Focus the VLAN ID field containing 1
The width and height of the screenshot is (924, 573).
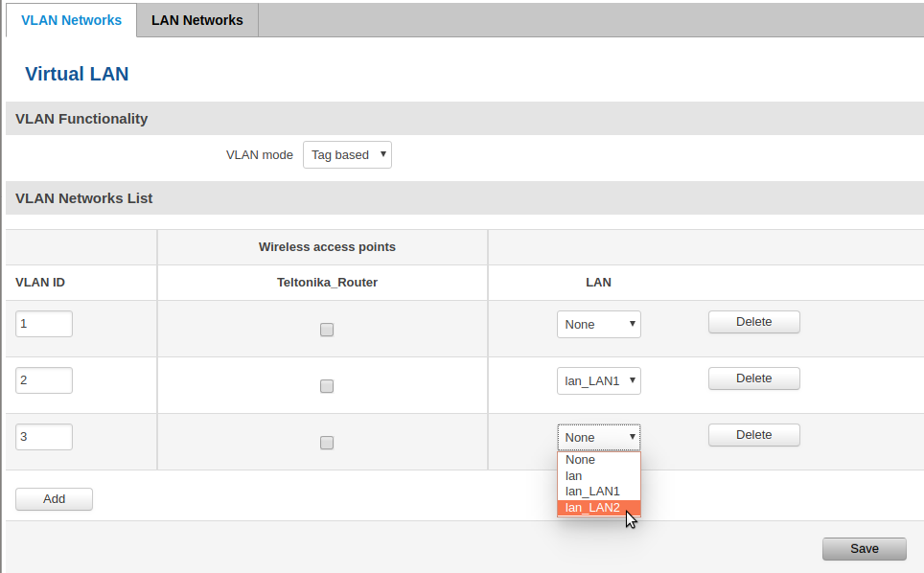(44, 324)
